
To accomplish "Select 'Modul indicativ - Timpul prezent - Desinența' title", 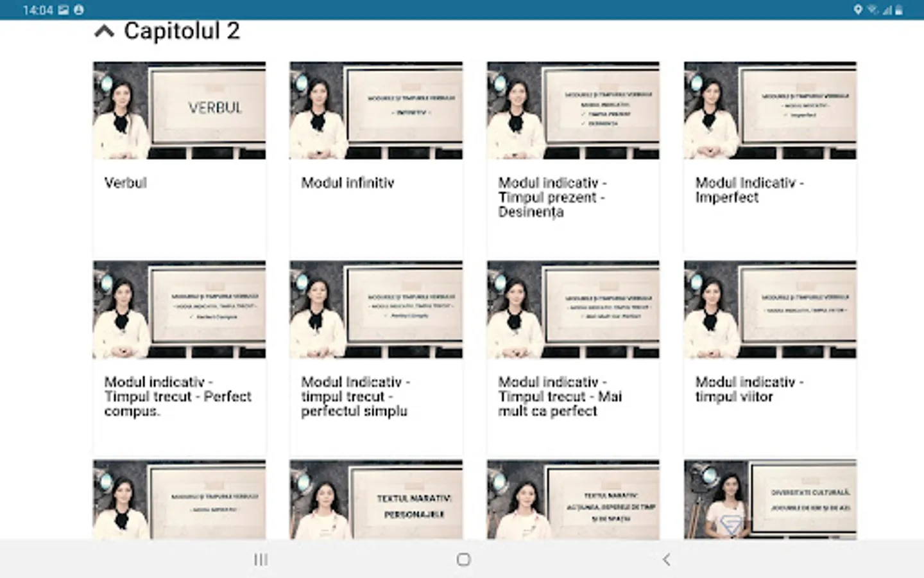I will click(x=552, y=197).
